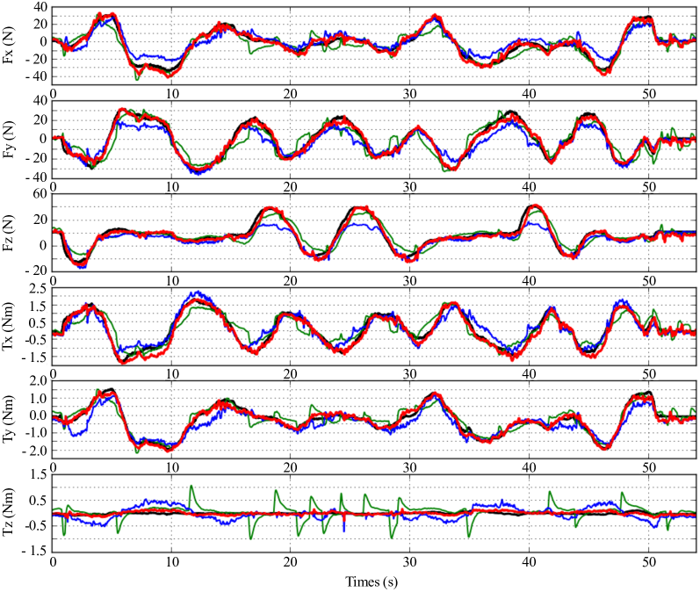700x592 pixels.
Task: Select the "40" tick on Fy y-axis
Action: 40,101
